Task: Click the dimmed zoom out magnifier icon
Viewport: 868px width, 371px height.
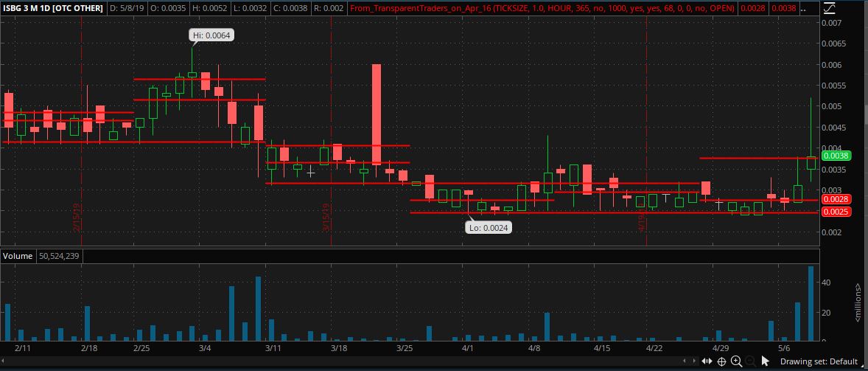Action: tap(750, 361)
